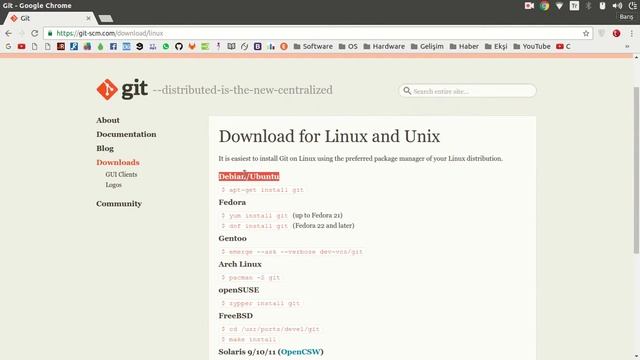Show hidden bookmarks with the overflow chevron
This screenshot has width=640, height=360.
tap(627, 47)
